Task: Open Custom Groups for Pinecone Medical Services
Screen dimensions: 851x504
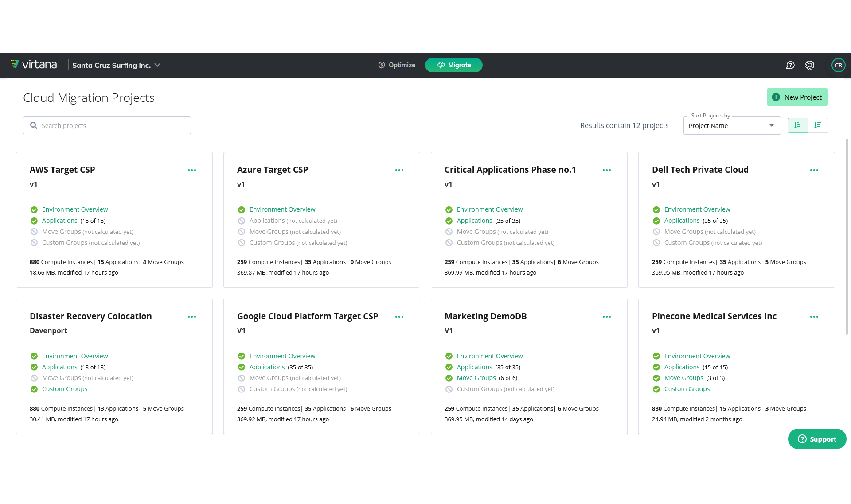Action: (687, 389)
